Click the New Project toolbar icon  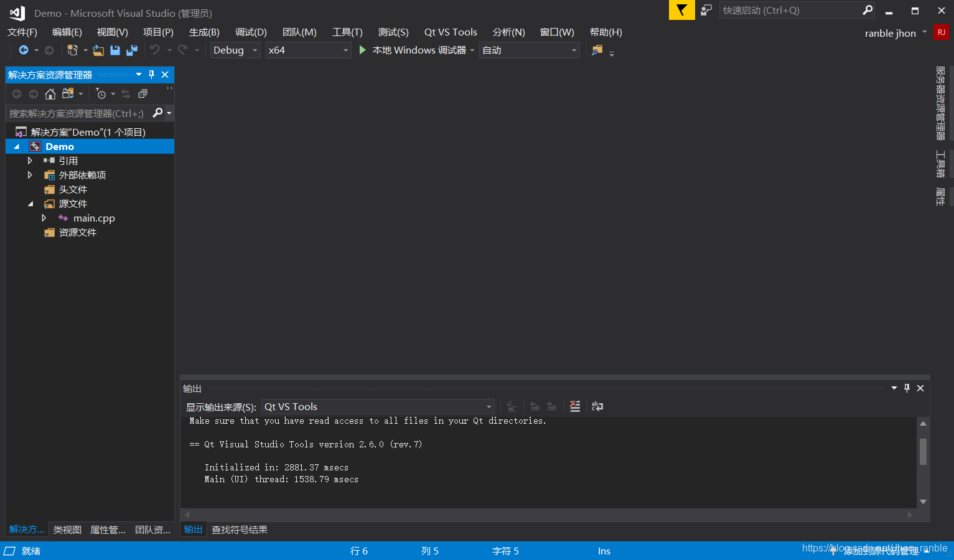click(x=72, y=50)
